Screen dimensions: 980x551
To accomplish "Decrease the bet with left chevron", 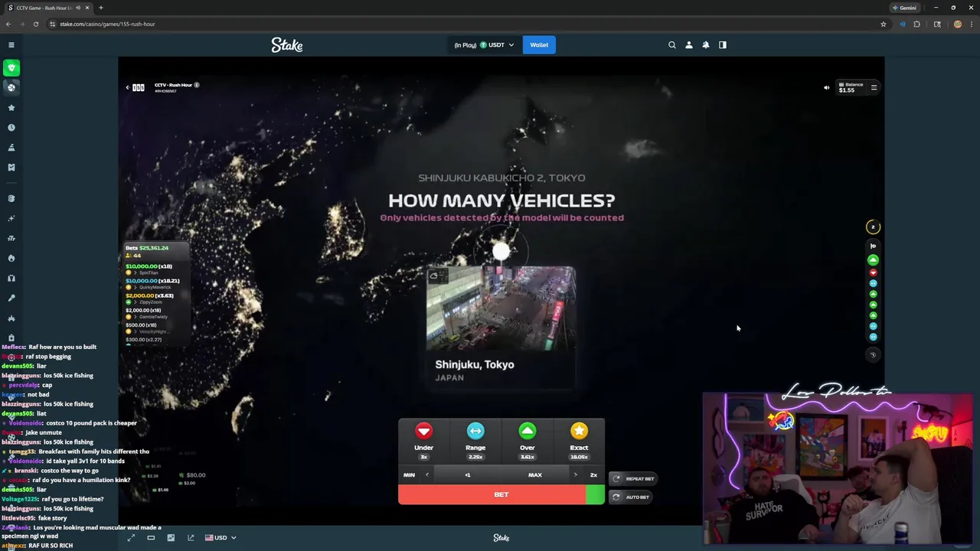I will click(x=427, y=475).
